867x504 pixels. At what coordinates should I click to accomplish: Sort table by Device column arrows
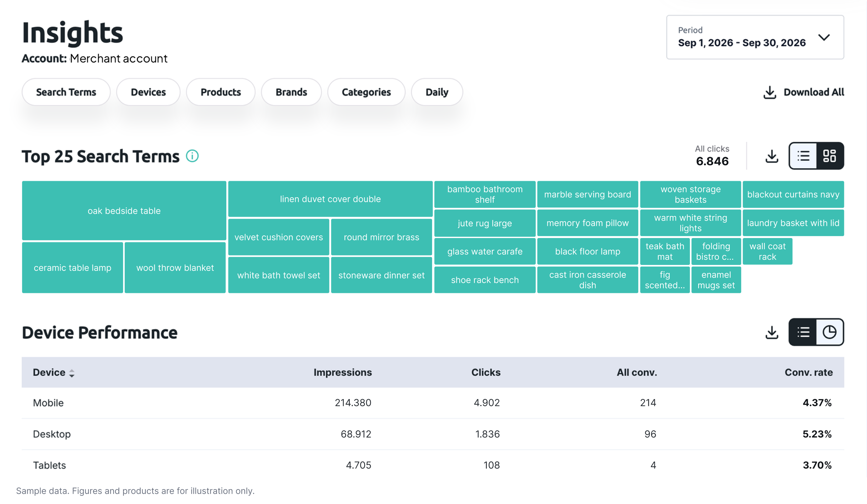click(x=71, y=373)
